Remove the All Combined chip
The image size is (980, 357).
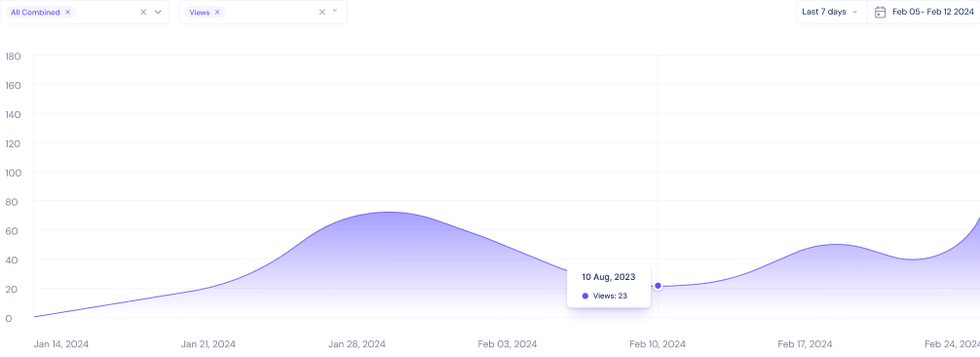click(67, 12)
